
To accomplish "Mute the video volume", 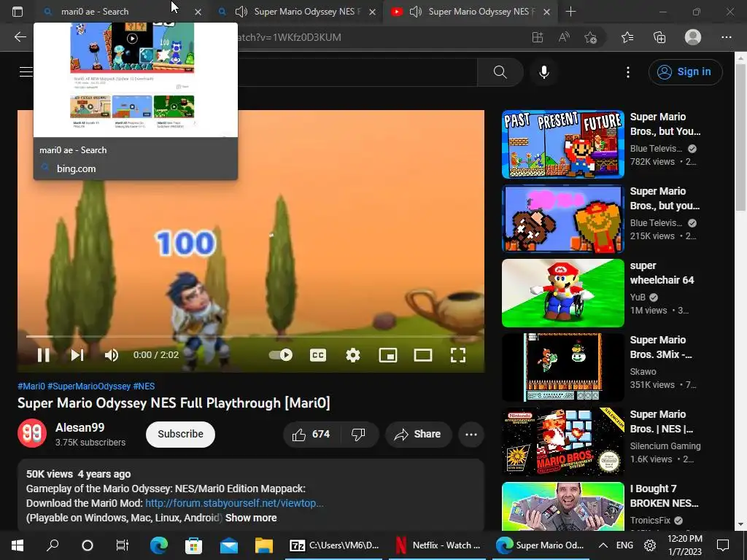I will pos(112,355).
